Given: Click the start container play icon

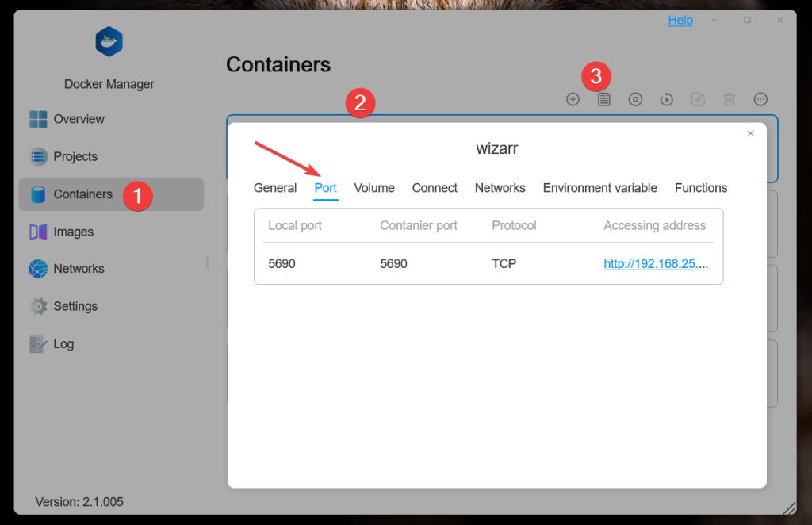Looking at the screenshot, I should [667, 99].
